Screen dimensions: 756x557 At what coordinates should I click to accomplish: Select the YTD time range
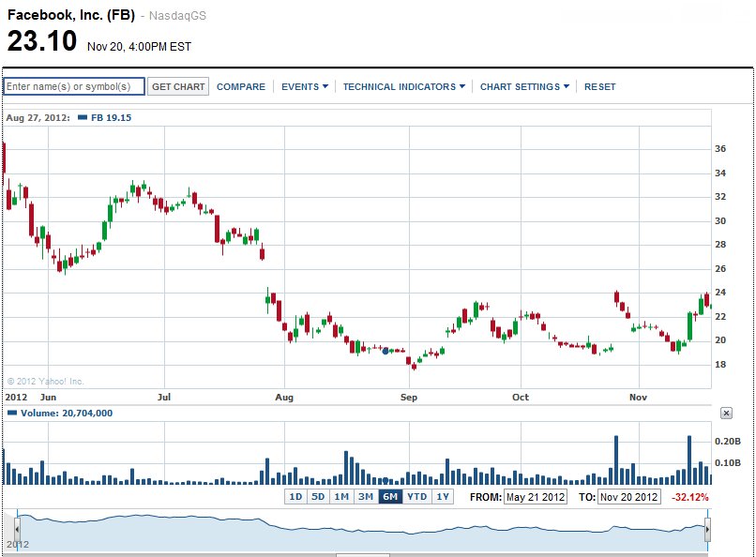click(417, 496)
